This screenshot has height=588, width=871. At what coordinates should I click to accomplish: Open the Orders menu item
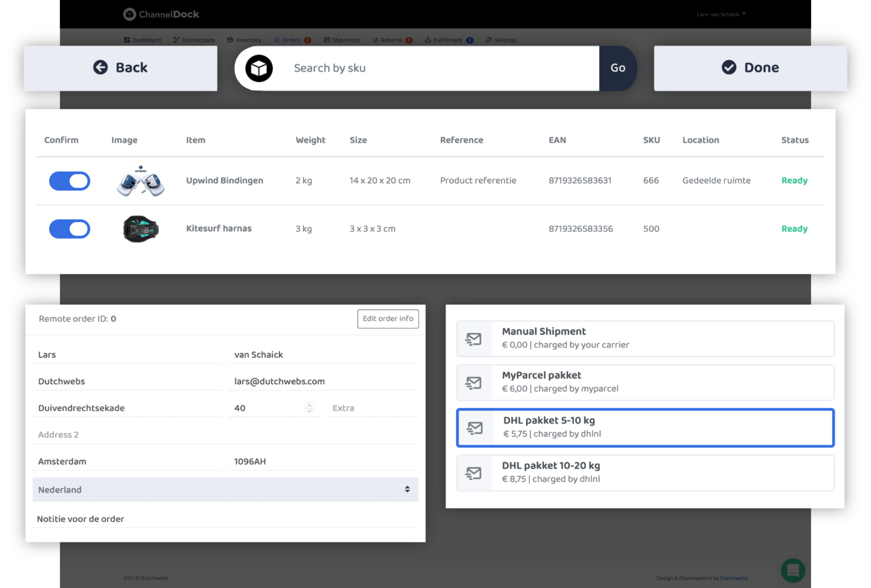tap(292, 40)
